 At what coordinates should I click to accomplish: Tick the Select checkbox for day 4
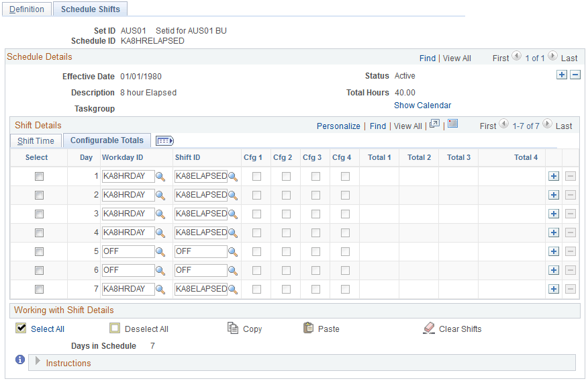pos(39,232)
